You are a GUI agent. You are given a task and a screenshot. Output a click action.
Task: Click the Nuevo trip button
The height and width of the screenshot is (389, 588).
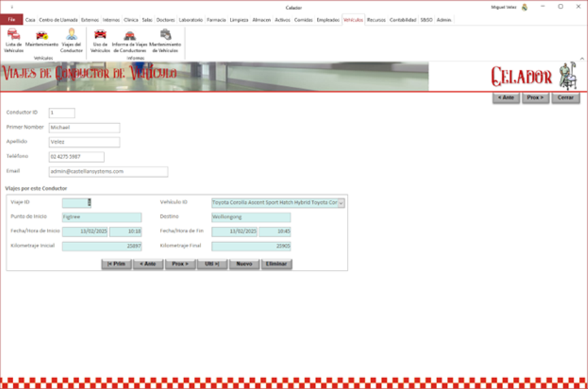tap(244, 264)
